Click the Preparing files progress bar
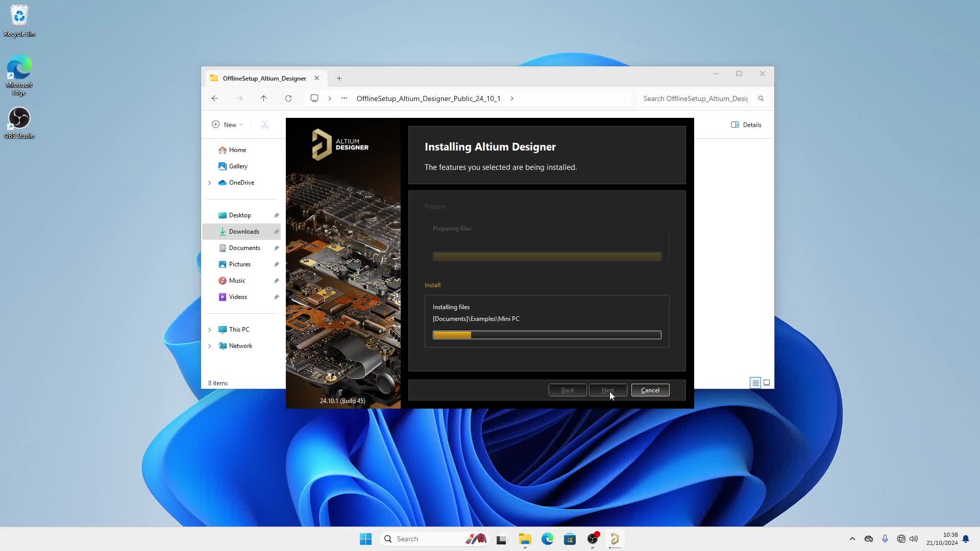This screenshot has width=980, height=551. click(x=547, y=257)
